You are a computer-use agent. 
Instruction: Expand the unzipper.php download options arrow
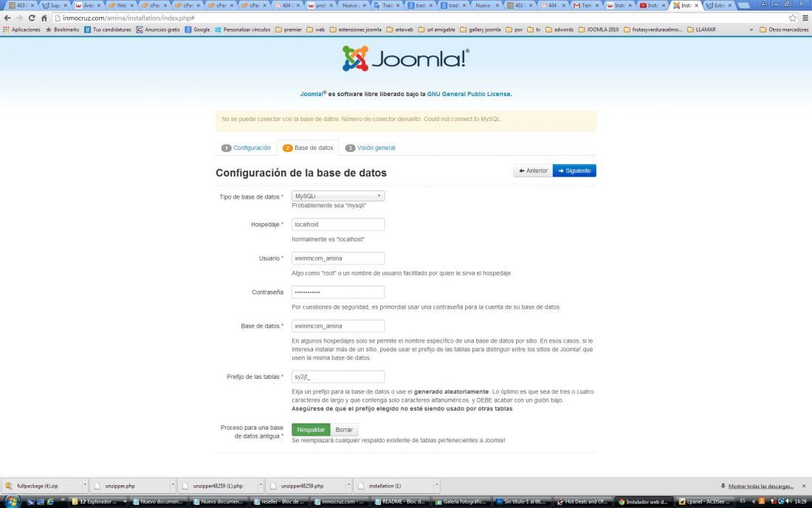[x=173, y=486]
